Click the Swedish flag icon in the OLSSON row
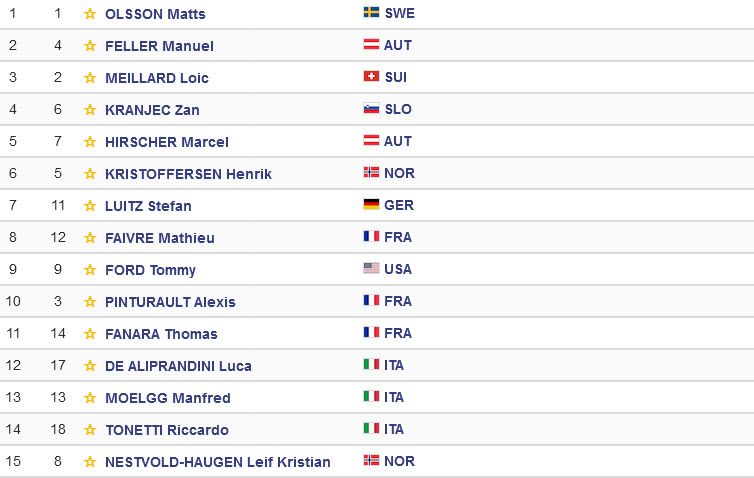This screenshot has width=754, height=478. click(371, 13)
